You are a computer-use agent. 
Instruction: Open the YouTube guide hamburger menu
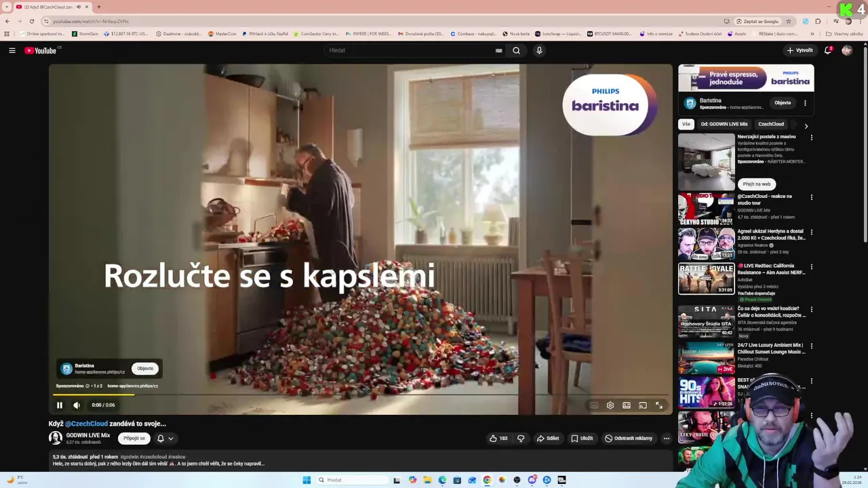click(x=12, y=50)
